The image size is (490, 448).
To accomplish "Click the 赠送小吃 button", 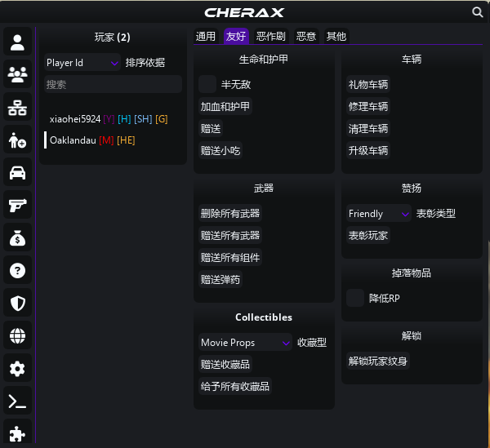I will pyautogui.click(x=220, y=150).
